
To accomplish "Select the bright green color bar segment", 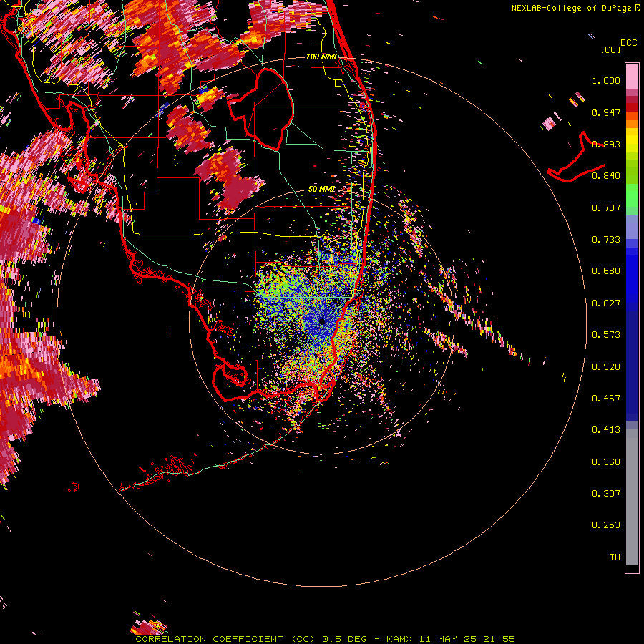I will click(632, 195).
